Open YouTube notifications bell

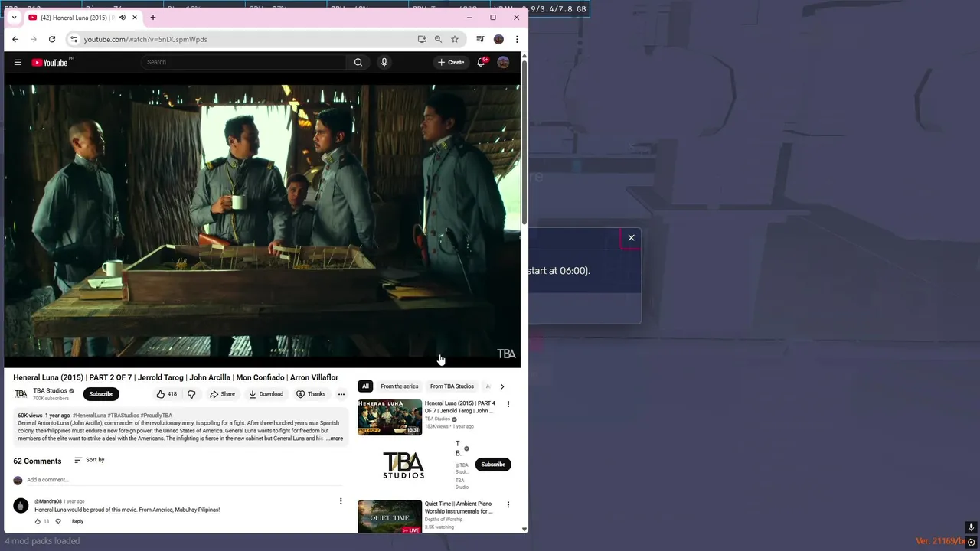pyautogui.click(x=481, y=62)
